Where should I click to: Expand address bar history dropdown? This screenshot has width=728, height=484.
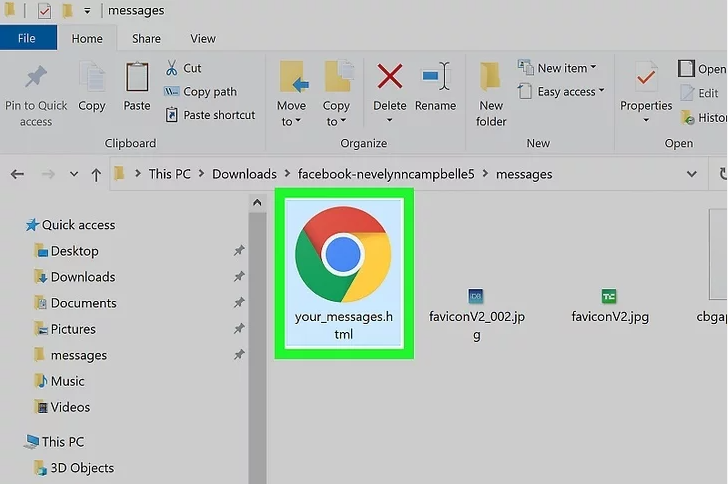(x=691, y=174)
